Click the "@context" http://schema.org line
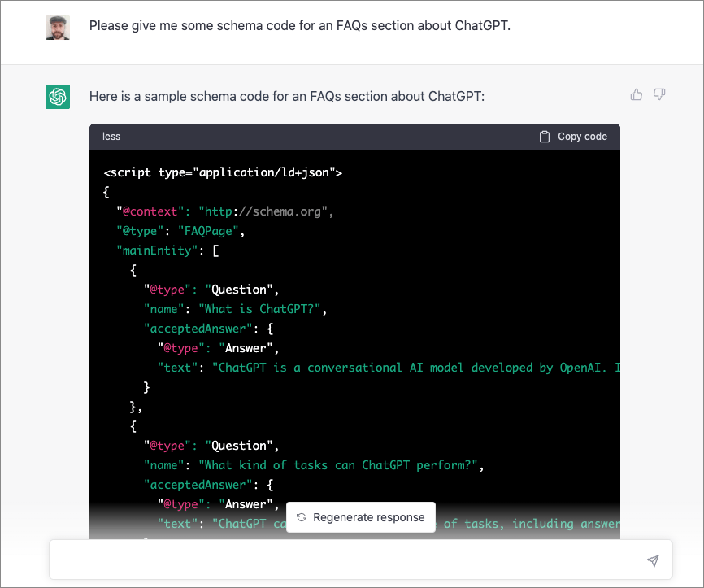This screenshot has width=704, height=588. (225, 211)
